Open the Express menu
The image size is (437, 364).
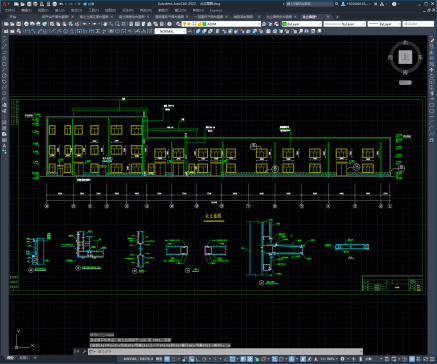click(216, 10)
